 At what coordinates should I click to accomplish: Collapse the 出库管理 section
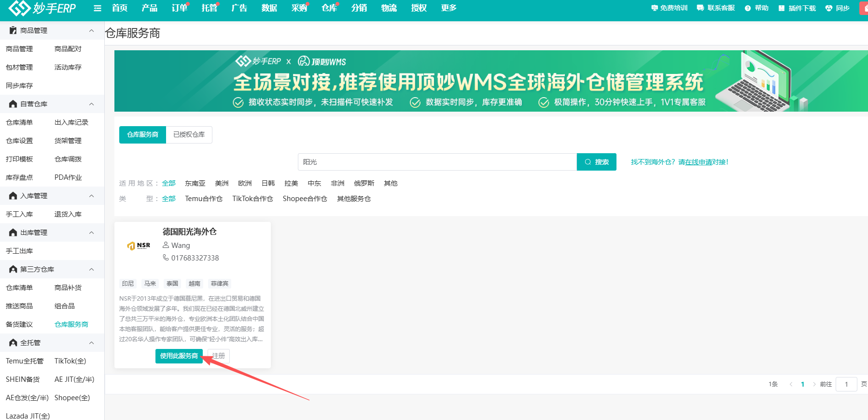(92, 232)
